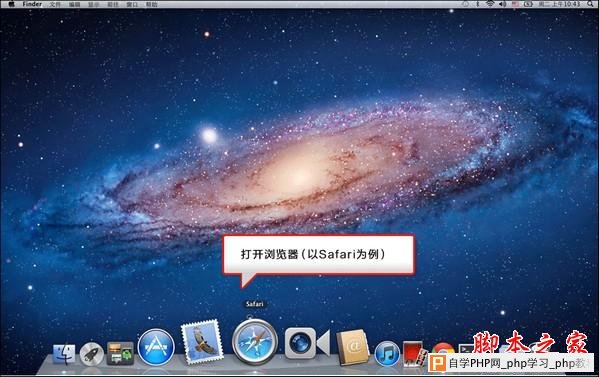Open Mail stamp icon in Dock
The height and width of the screenshot is (377, 599).
[202, 342]
